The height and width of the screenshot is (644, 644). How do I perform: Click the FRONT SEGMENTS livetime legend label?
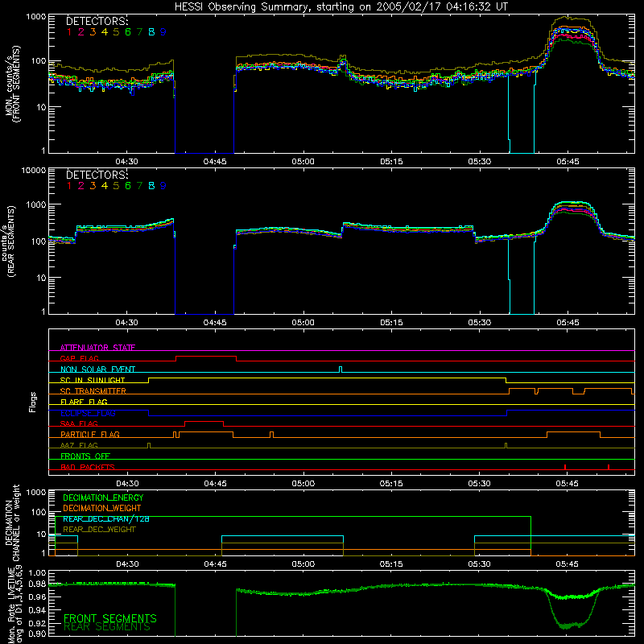pyautogui.click(x=110, y=618)
